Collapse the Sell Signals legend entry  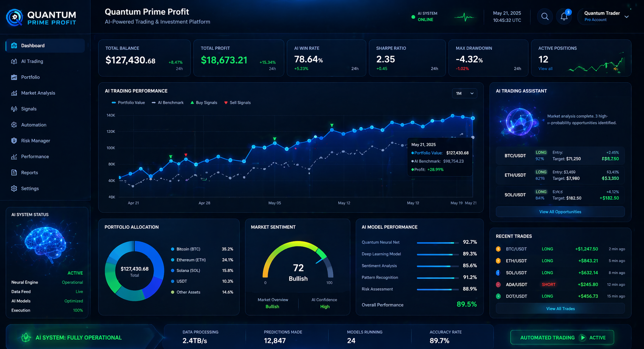click(x=237, y=102)
